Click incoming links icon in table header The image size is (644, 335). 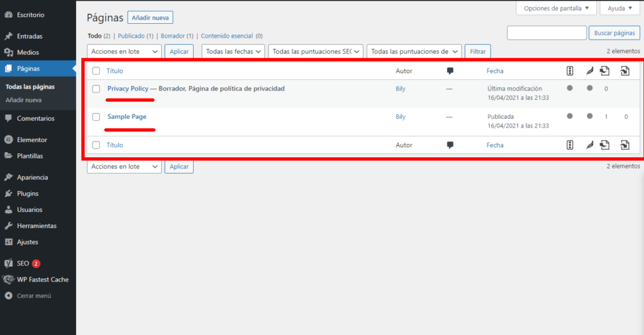tap(625, 71)
